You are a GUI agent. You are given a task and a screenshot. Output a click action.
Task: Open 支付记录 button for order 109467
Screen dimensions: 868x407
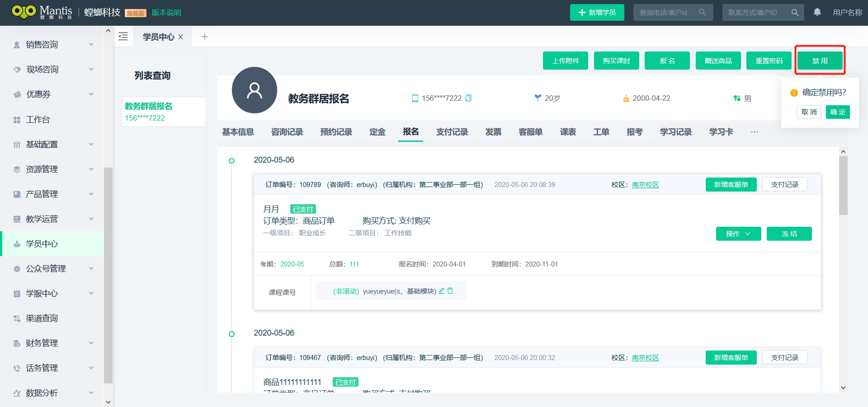coord(785,357)
